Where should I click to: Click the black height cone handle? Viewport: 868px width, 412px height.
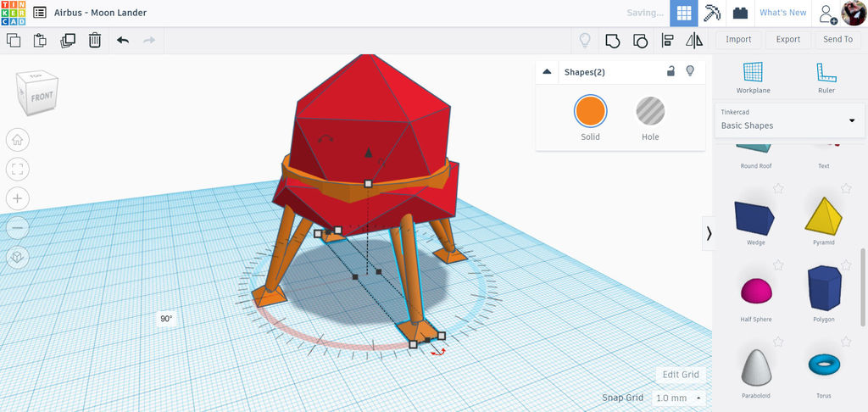(x=368, y=153)
